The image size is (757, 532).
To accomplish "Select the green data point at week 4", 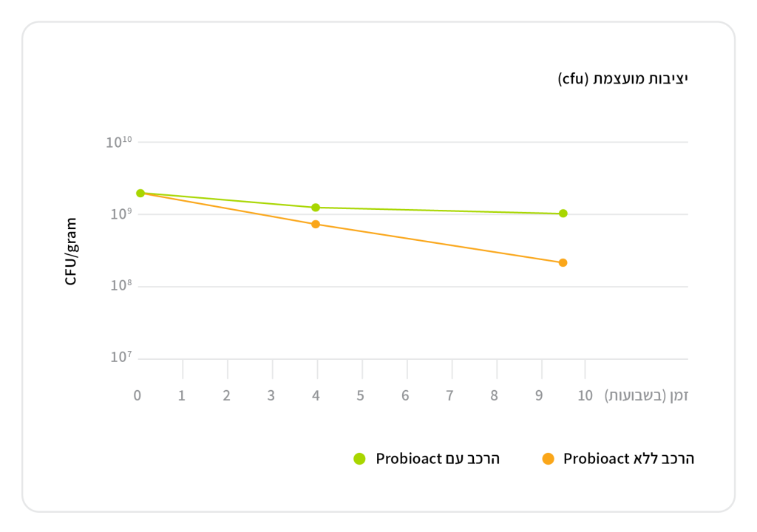I will click(316, 208).
